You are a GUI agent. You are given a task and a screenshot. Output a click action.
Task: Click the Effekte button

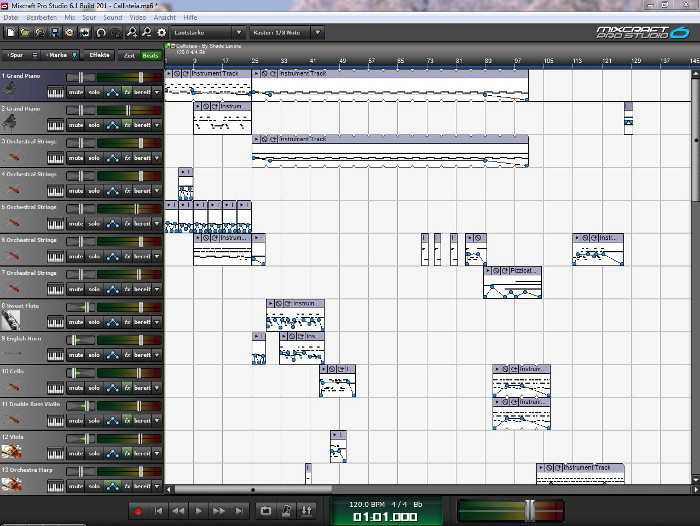(x=99, y=55)
